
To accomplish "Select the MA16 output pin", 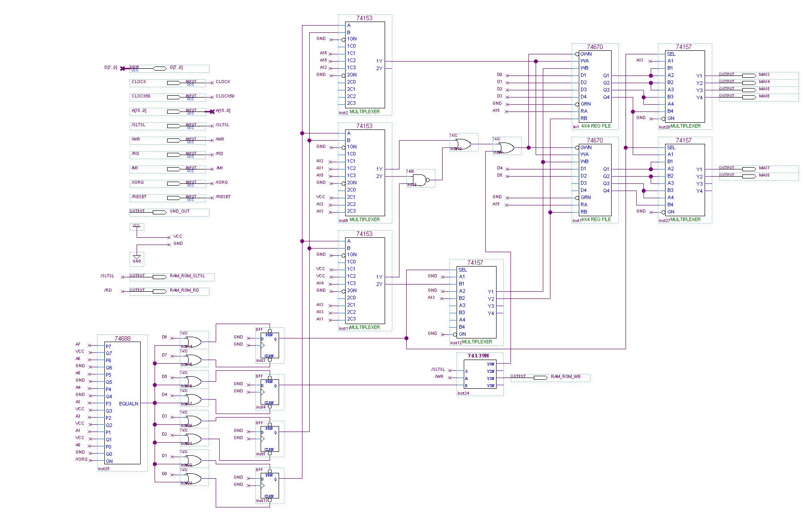I will 759,97.
